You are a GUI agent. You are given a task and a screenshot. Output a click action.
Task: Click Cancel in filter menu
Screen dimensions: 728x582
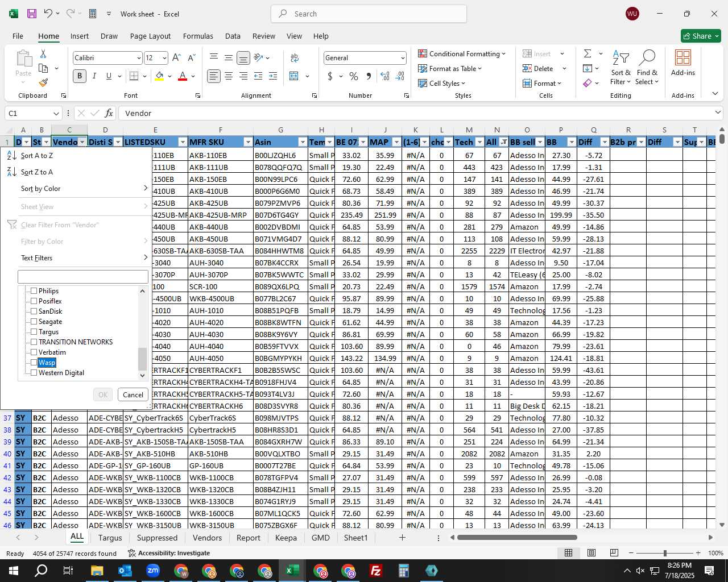(133, 394)
